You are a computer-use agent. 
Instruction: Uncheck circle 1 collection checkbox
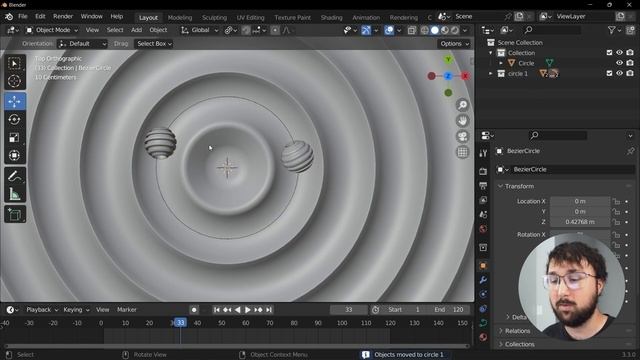[609, 73]
